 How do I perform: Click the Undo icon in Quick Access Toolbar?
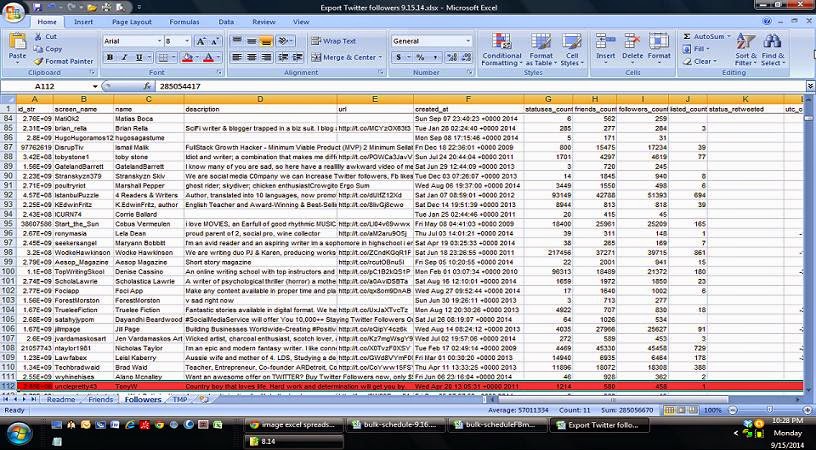[53, 7]
